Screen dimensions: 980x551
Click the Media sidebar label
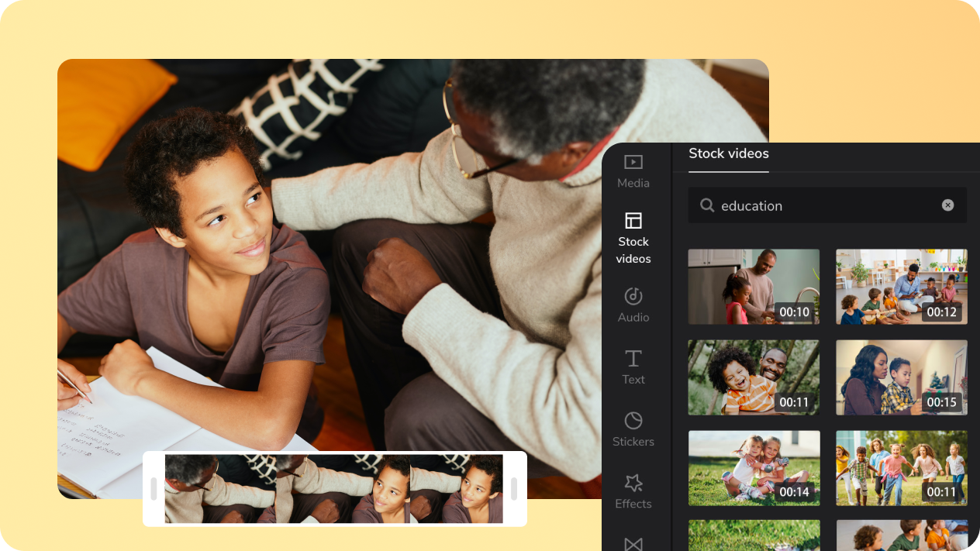(x=633, y=184)
